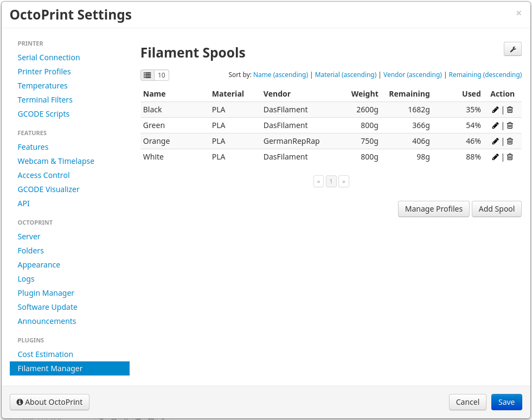Save the OctoPrint settings
Image resolution: width=532 pixels, height=420 pixels.
coord(506,402)
